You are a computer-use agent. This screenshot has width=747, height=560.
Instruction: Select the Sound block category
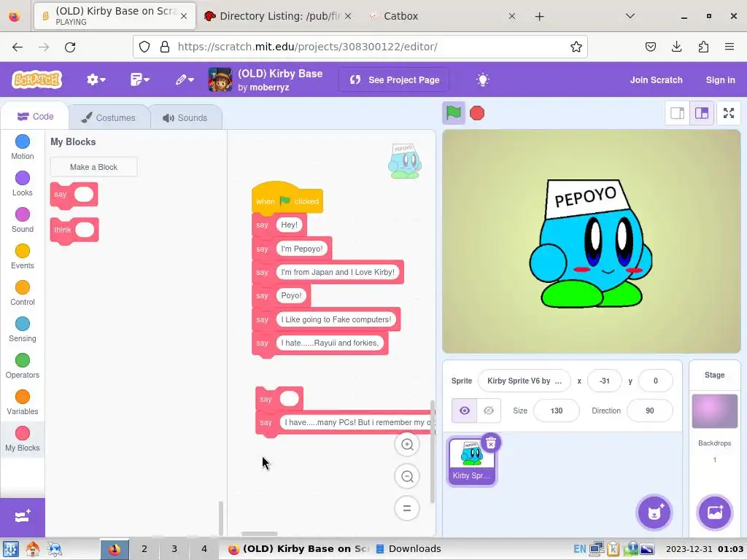(23, 220)
